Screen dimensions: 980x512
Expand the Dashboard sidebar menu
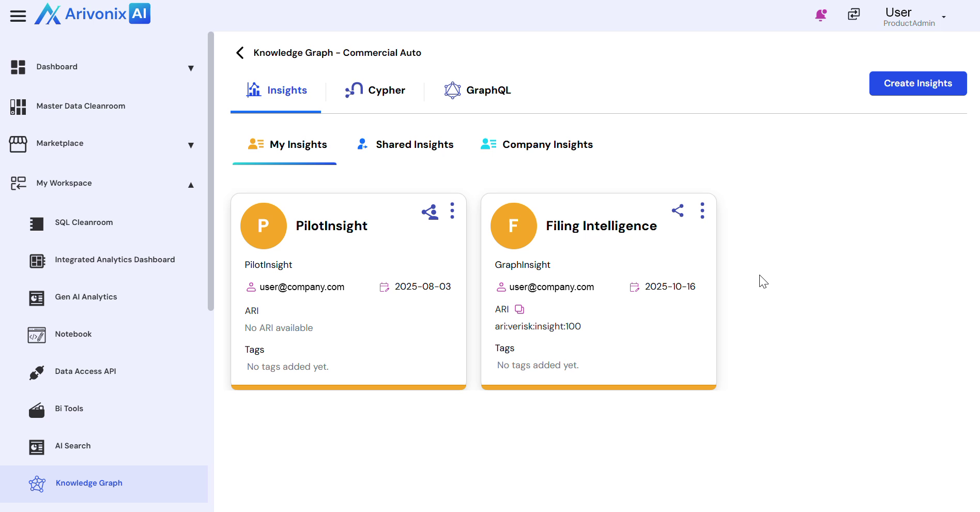tap(191, 68)
